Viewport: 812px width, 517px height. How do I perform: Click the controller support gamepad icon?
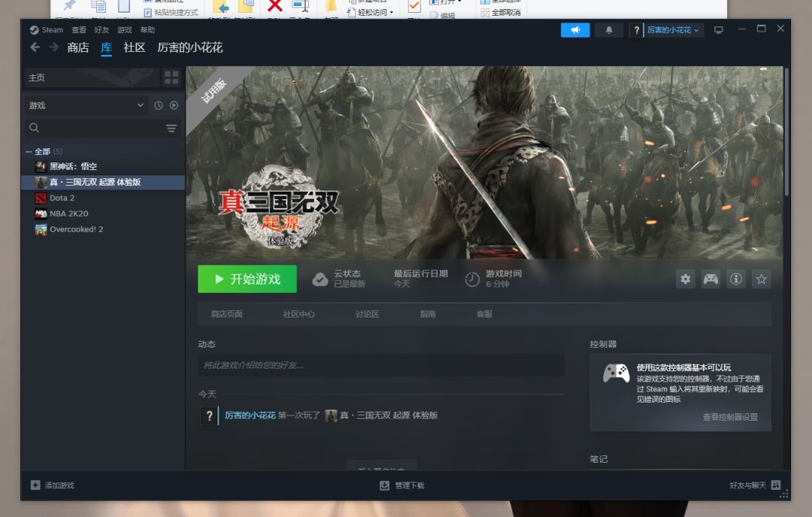click(616, 373)
